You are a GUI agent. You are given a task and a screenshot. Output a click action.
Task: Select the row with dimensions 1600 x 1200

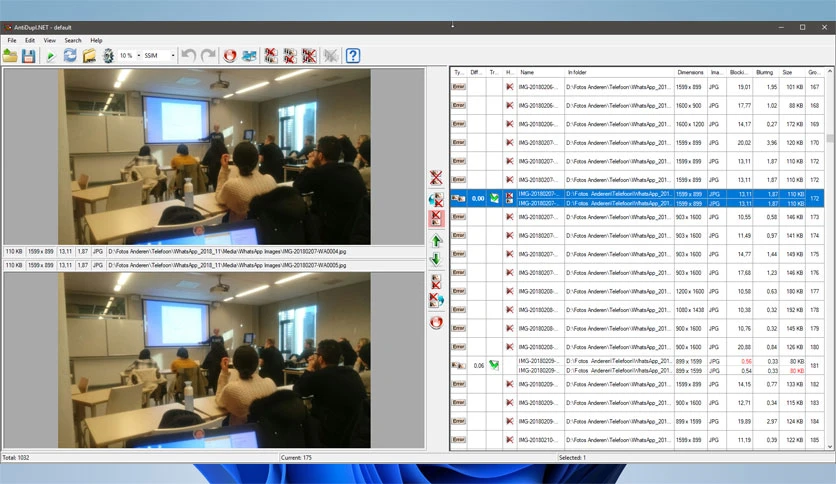pos(637,124)
